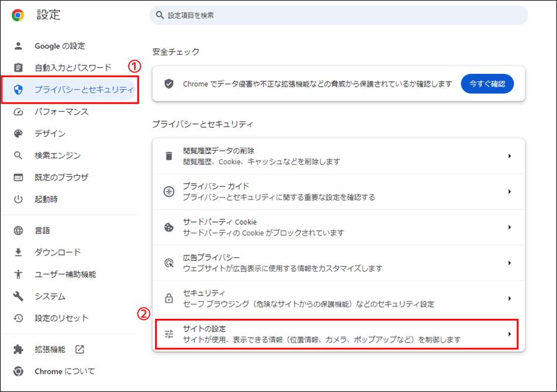Click the 安全チェック section heading
The width and height of the screenshot is (557, 392).
tap(176, 52)
